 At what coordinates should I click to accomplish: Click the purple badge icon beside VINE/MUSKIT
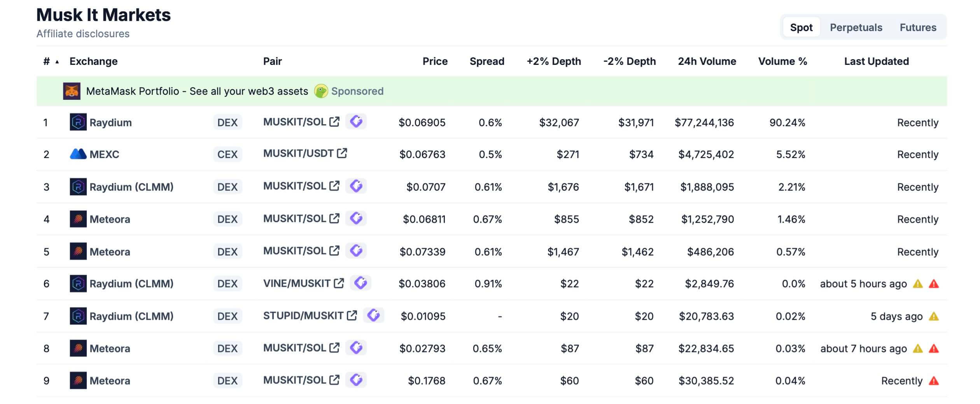tap(360, 283)
